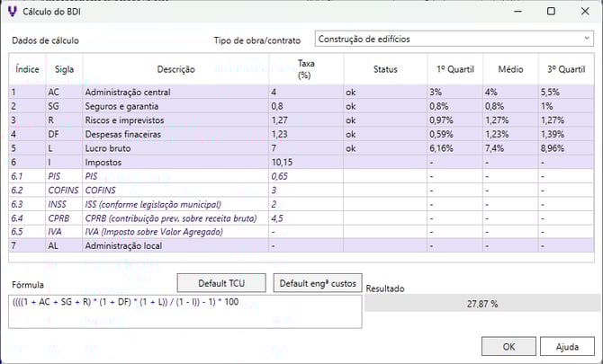This screenshot has height=364, width=603.
Task: Click the Default TCU button
Action: pos(220,283)
